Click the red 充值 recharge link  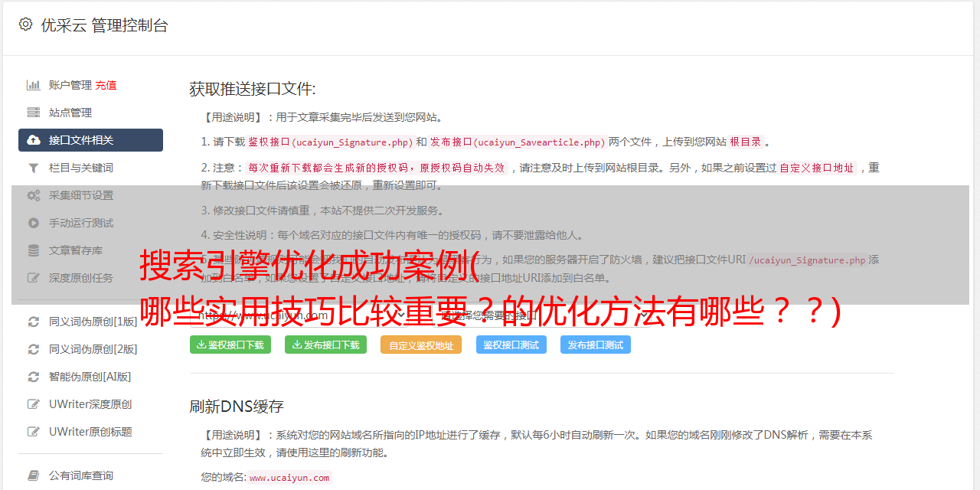pyautogui.click(x=106, y=85)
